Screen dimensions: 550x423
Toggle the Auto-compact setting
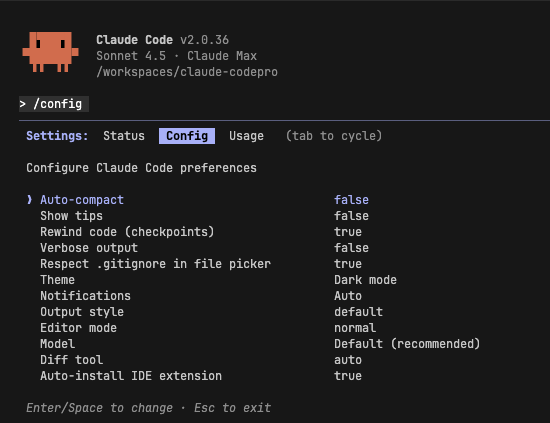pos(197,200)
